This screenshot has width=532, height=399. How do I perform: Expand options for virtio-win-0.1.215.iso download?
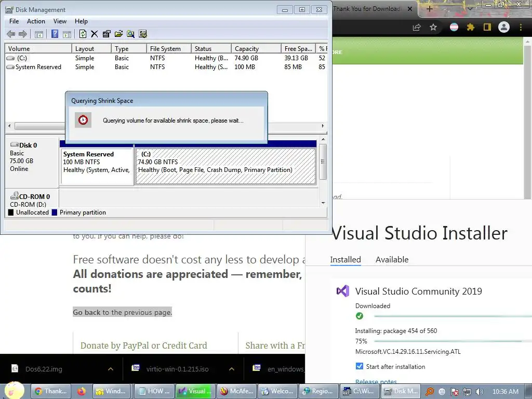click(232, 369)
